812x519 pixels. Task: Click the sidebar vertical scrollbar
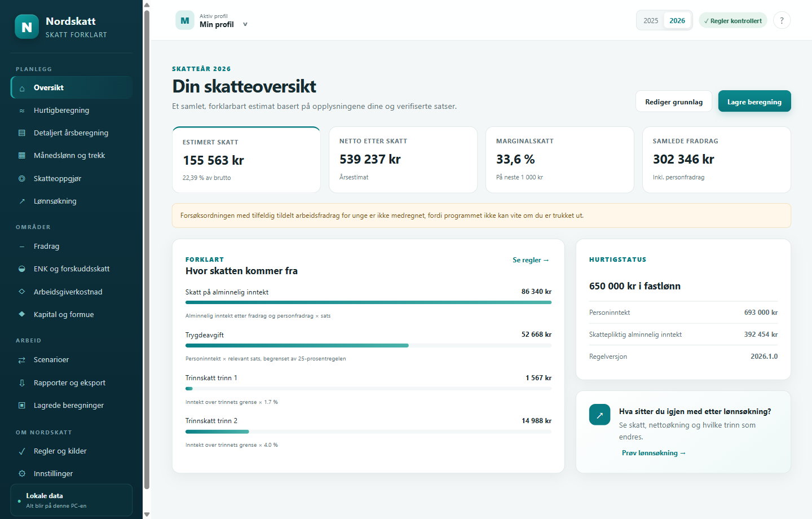point(147,249)
